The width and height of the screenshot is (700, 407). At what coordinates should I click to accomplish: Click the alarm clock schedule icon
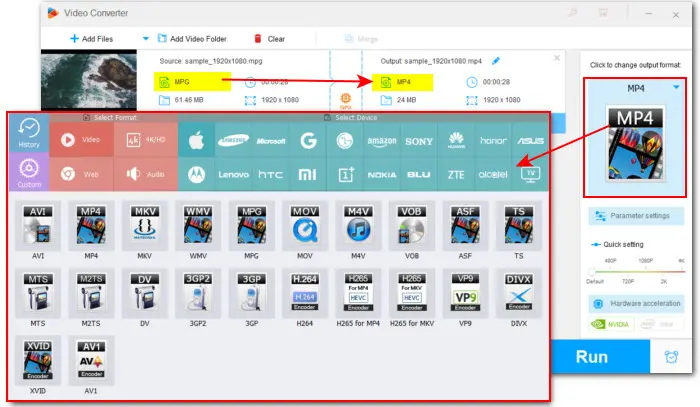click(672, 355)
